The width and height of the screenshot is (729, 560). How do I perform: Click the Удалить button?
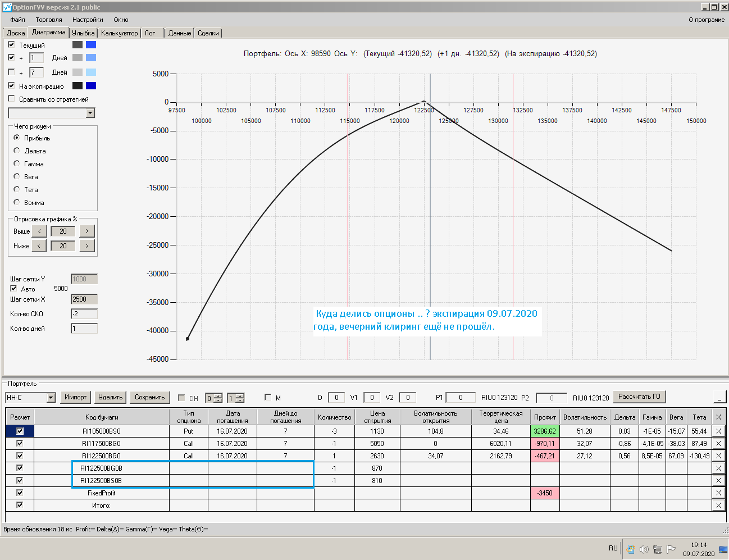(x=110, y=397)
